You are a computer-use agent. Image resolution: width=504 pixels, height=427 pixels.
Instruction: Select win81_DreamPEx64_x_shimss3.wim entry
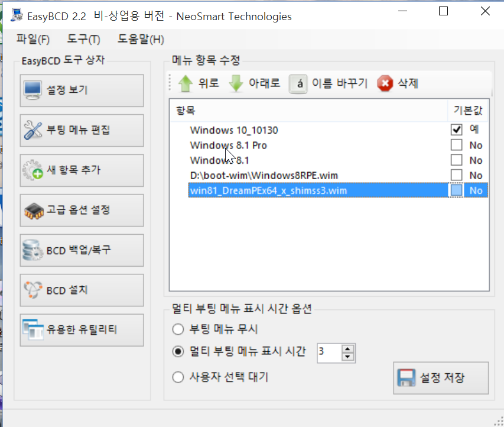click(x=268, y=190)
